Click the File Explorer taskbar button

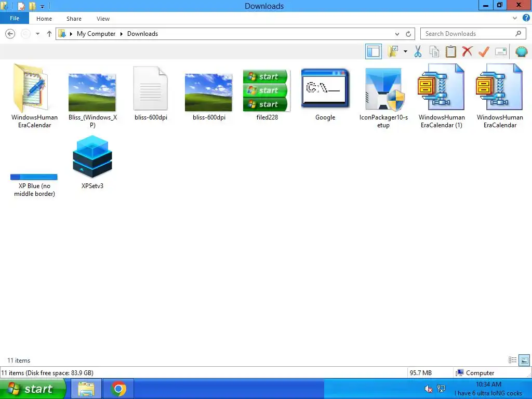(x=86, y=389)
